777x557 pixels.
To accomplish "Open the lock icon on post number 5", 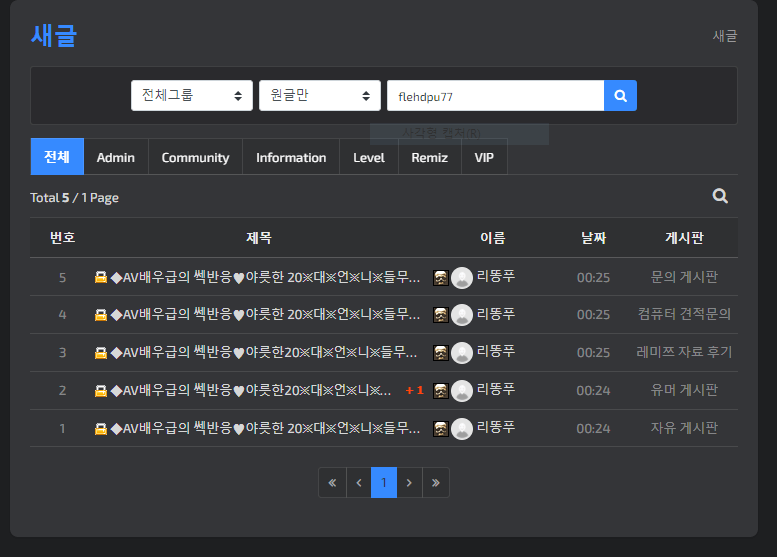I will 101,277.
